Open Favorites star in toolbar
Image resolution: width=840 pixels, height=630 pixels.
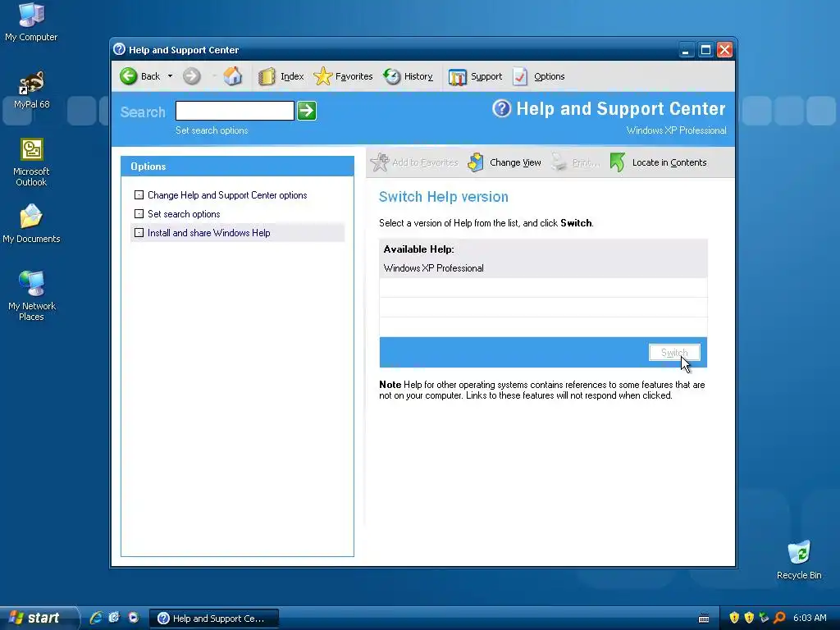tap(343, 76)
